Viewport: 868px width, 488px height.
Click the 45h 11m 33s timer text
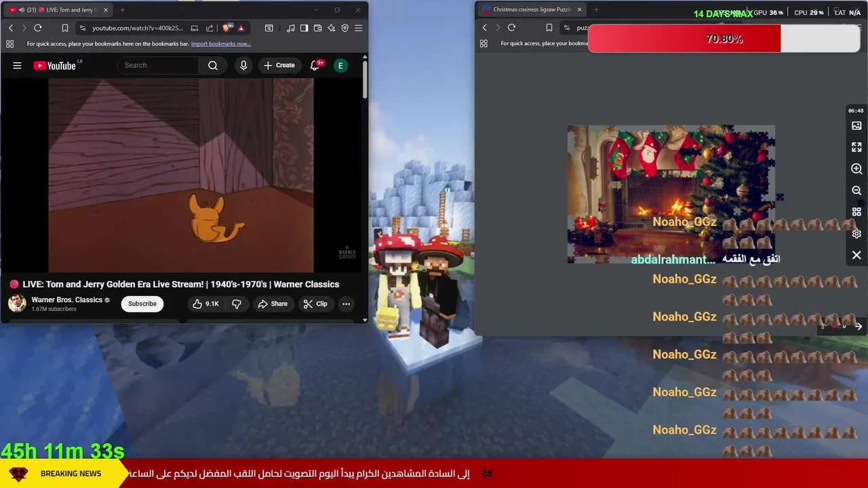coord(62,451)
